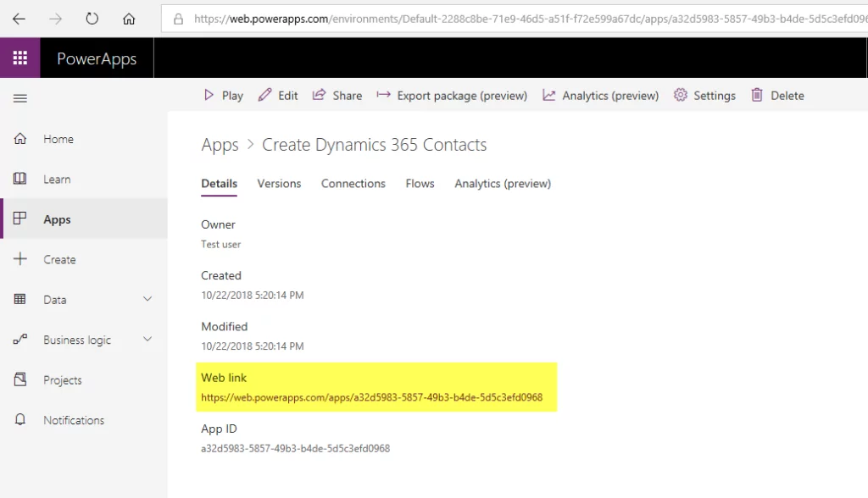Select the Details tab
The height and width of the screenshot is (498, 868).
pyautogui.click(x=220, y=184)
